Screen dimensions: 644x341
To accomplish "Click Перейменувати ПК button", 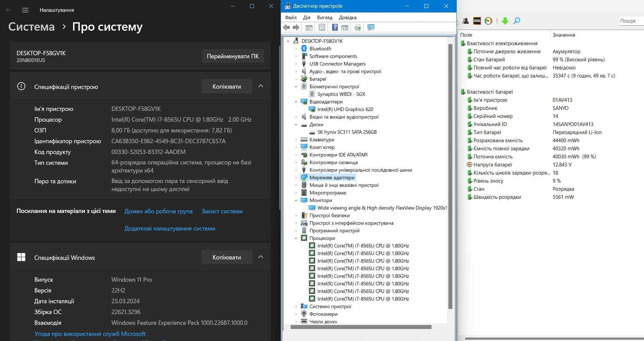I will 233,56.
